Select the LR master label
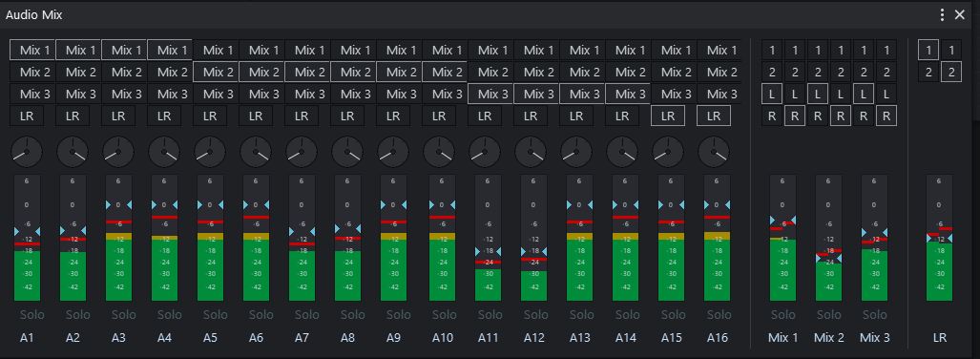 (939, 338)
